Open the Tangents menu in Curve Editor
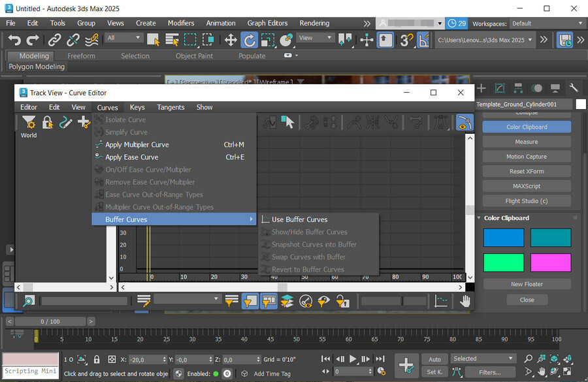This screenshot has height=382, width=588. (171, 107)
